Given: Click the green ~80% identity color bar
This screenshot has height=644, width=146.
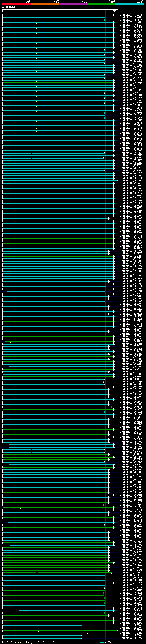Looking at the screenshot, I should pyautogui.click(x=101, y=4).
